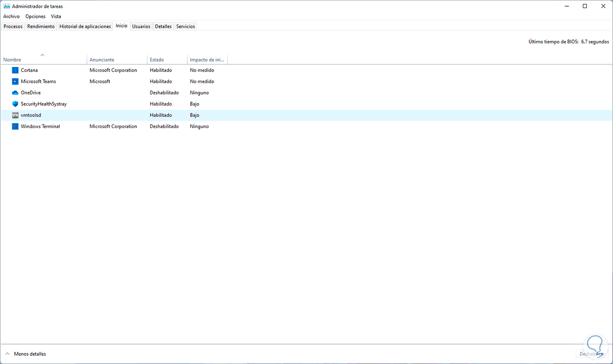Click the Windows Terminal icon
The height and width of the screenshot is (364, 613).
(15, 126)
